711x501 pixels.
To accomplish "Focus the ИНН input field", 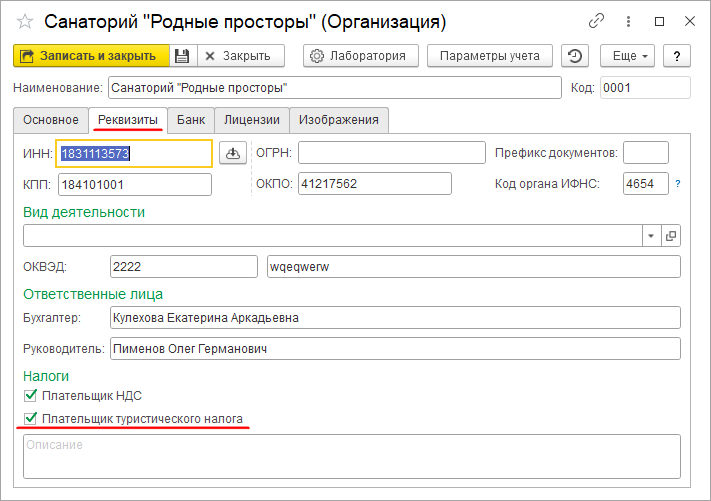I will pyautogui.click(x=134, y=153).
